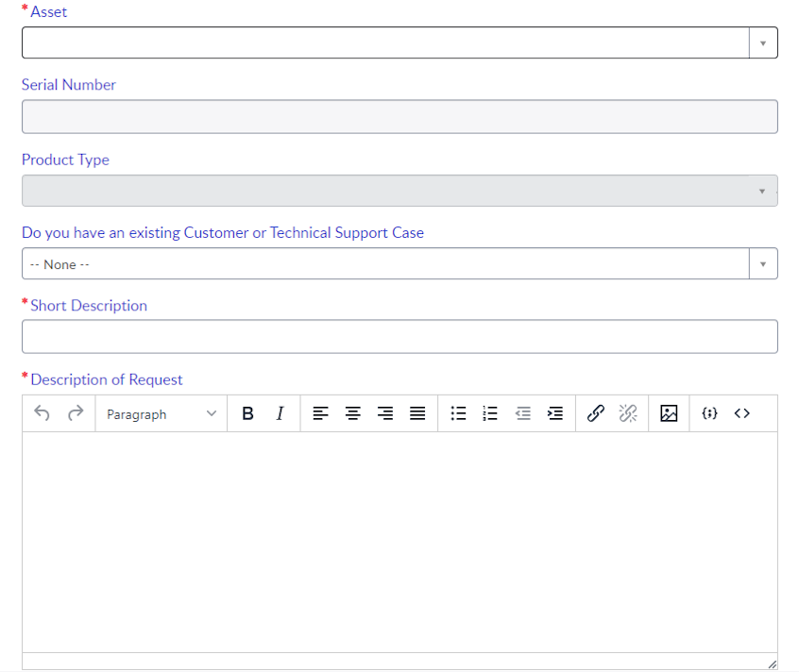Click the Serial Number field label
This screenshot has height=672, width=799.
click(x=68, y=85)
